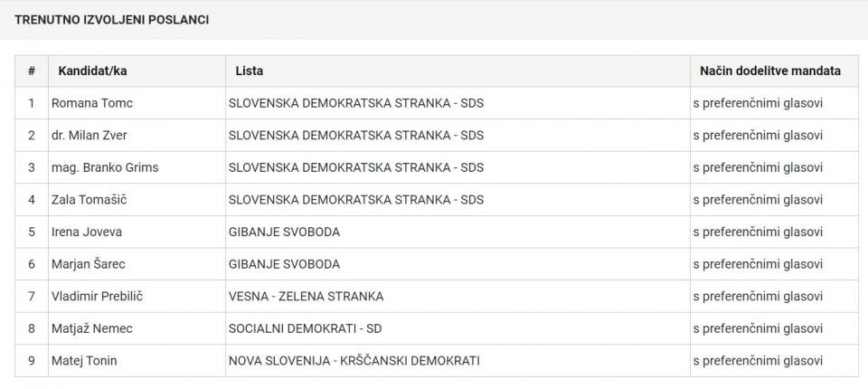Screen dimensions: 868x389
Task: Click the 'VESNA - ZELENA STRANKA' list cell
Action: point(307,296)
